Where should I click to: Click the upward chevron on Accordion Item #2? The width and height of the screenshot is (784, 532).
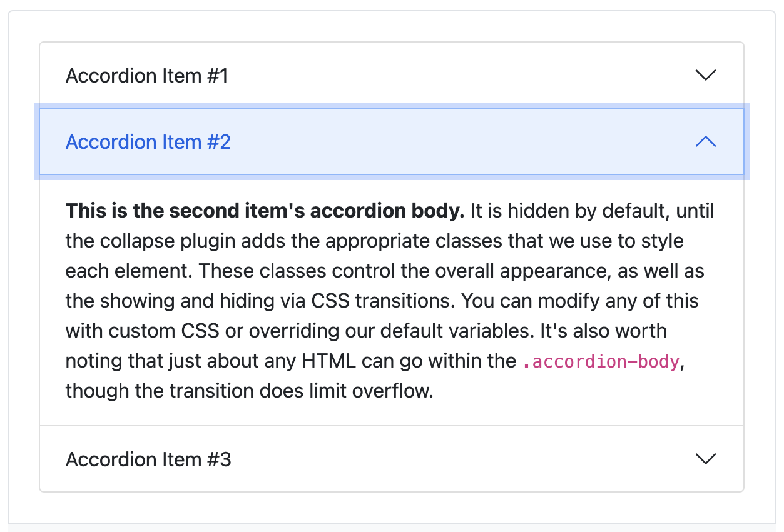tap(705, 142)
